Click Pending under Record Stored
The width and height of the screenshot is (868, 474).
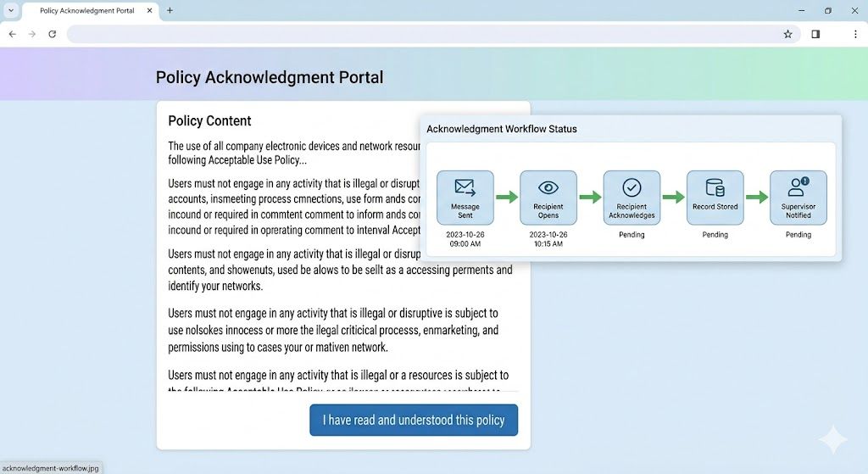point(715,235)
